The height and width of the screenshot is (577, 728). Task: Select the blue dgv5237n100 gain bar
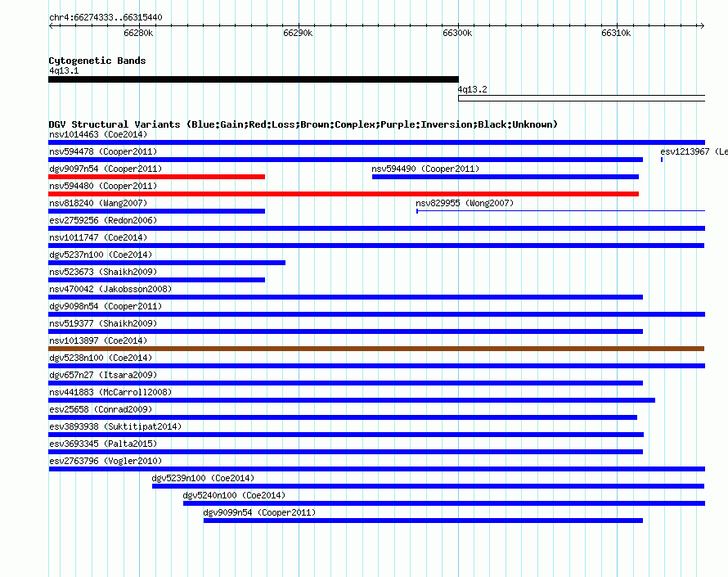coord(167,263)
